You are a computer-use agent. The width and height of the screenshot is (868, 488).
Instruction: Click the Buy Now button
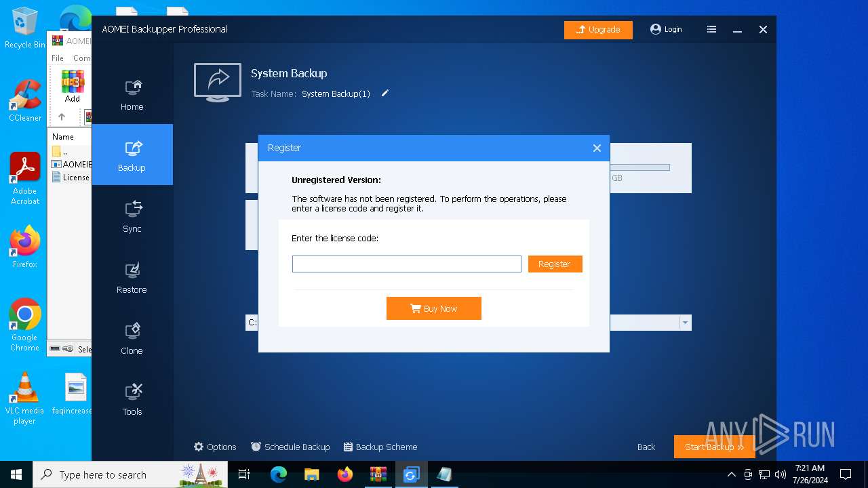434,308
